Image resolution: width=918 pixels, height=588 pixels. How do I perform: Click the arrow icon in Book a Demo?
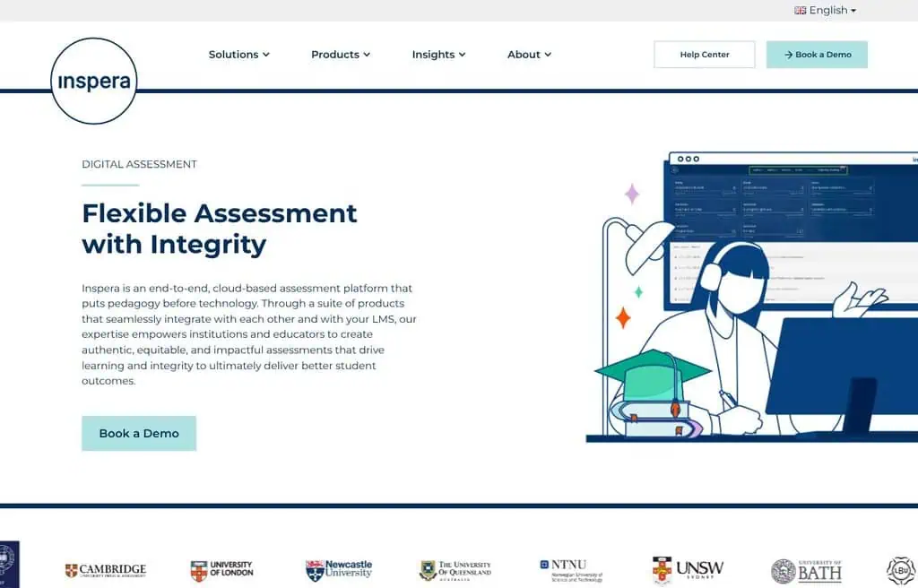[x=789, y=55]
